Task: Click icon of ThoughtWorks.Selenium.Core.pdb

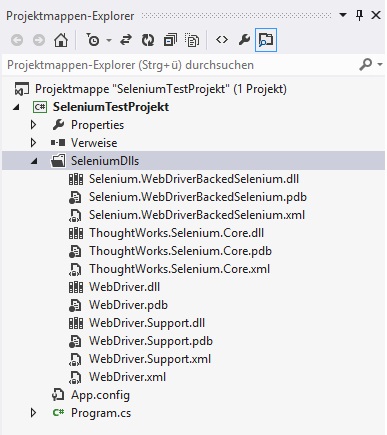Action: (75, 251)
